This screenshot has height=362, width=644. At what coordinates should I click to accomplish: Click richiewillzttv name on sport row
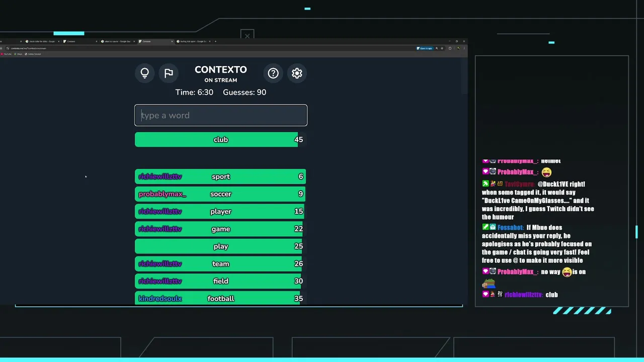click(x=160, y=176)
